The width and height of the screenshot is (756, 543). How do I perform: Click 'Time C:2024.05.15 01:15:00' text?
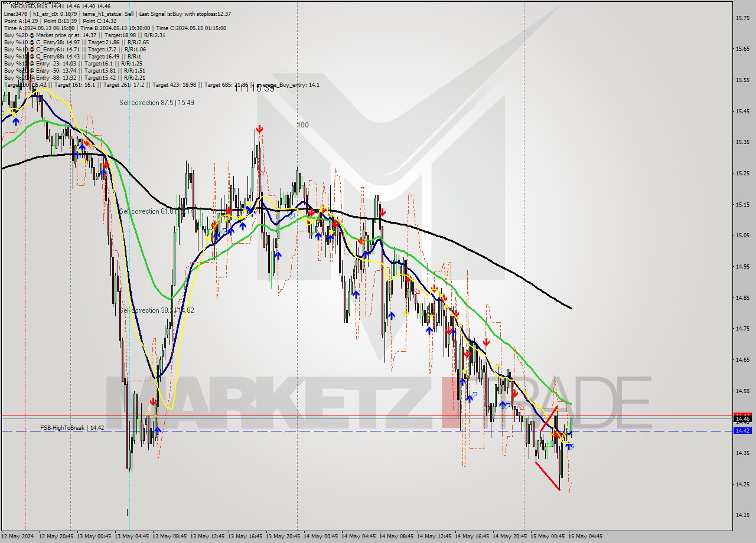[191, 28]
